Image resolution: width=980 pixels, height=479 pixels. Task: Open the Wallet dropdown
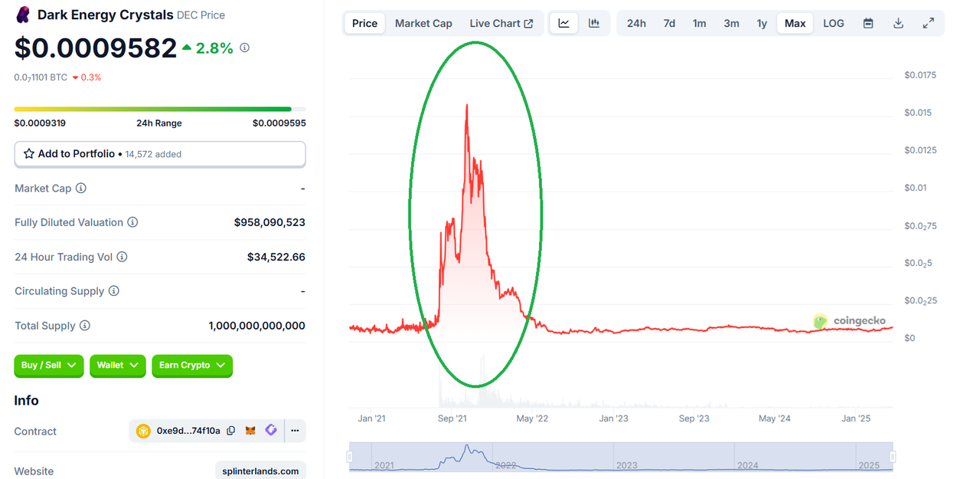pos(118,366)
